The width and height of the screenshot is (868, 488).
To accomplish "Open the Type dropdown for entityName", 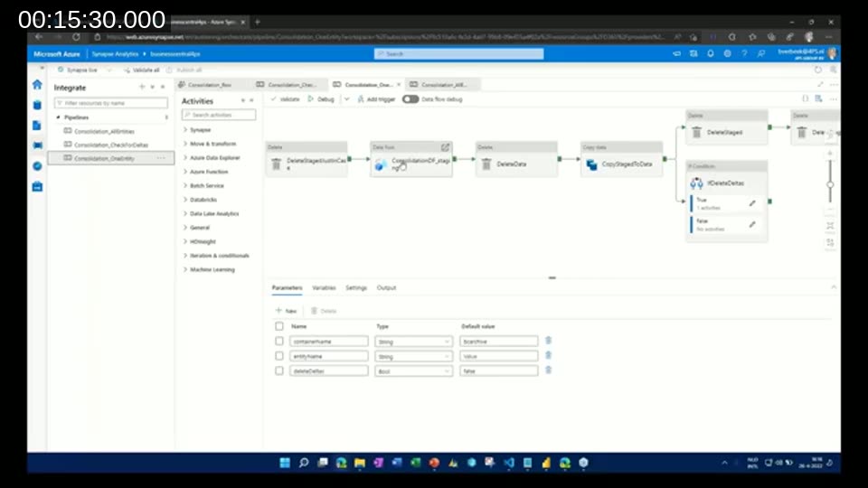I will pyautogui.click(x=413, y=356).
